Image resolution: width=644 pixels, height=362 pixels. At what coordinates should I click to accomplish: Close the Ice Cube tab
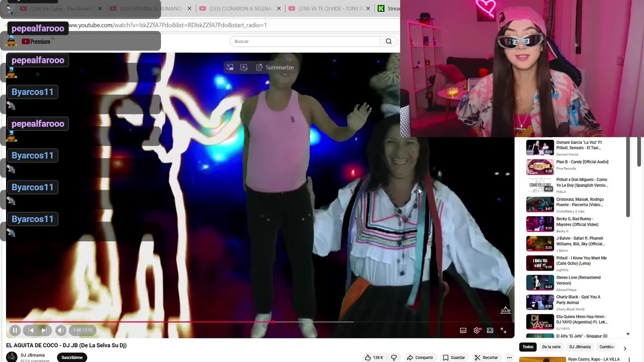click(100, 9)
